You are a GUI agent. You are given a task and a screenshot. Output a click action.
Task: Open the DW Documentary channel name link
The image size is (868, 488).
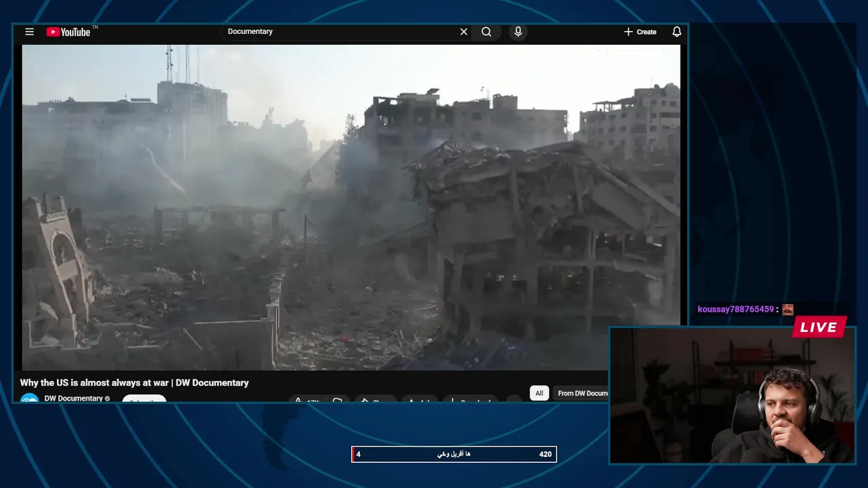(x=73, y=399)
